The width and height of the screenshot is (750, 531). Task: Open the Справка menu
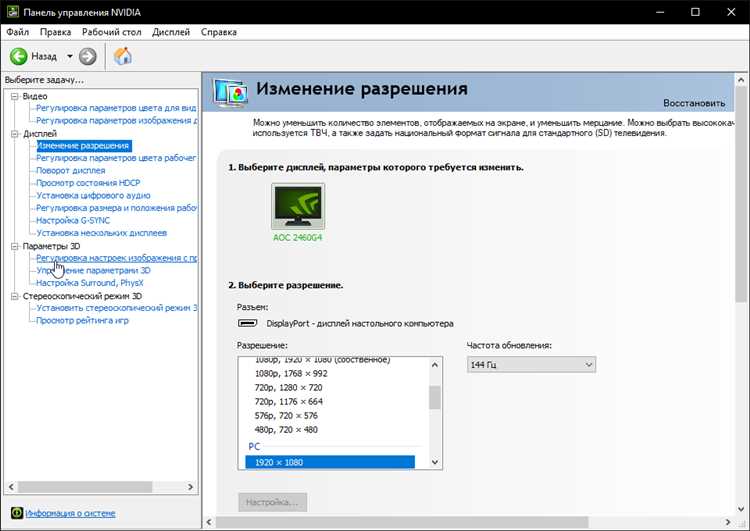click(219, 32)
